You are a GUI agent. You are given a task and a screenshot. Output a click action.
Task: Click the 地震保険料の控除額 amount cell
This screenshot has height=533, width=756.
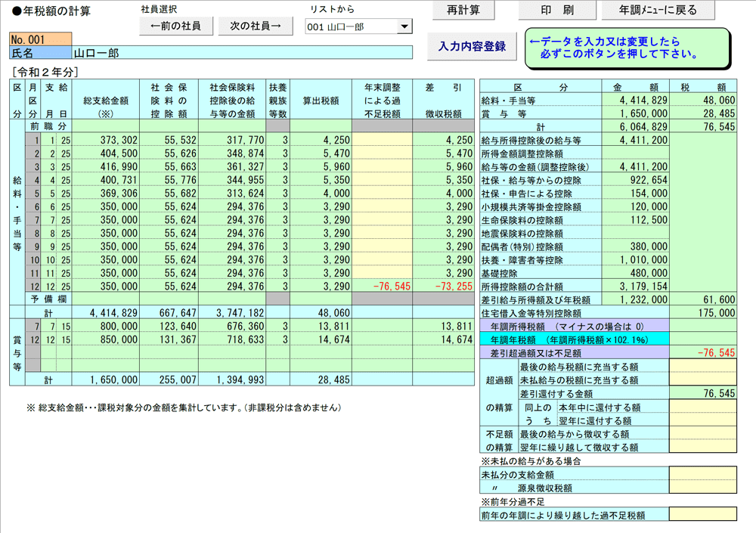(636, 233)
